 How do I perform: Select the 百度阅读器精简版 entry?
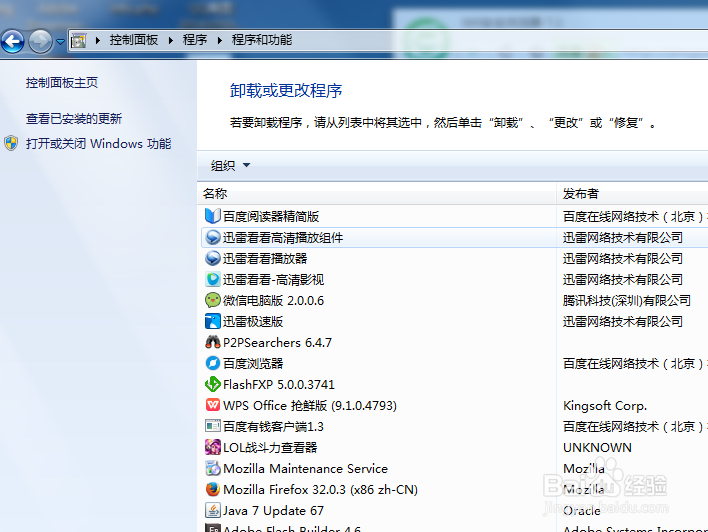click(x=271, y=216)
